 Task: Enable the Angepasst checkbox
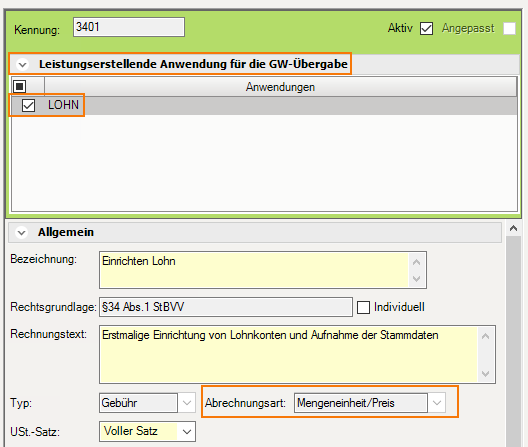509,28
